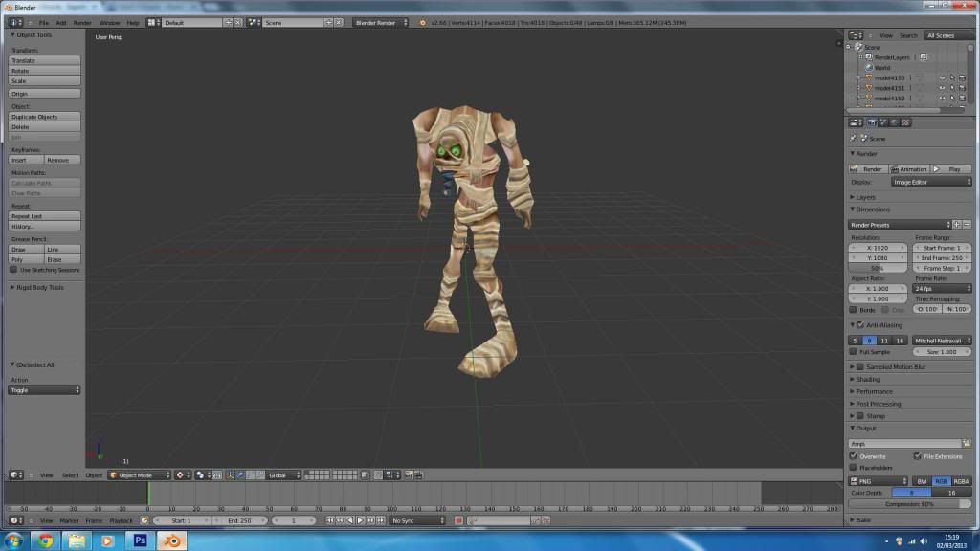Open Photoshop from the taskbar
980x551 pixels.
pos(140,540)
